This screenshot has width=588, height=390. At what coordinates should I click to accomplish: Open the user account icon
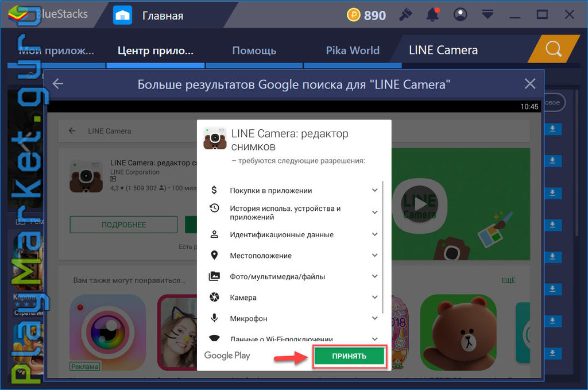(460, 15)
